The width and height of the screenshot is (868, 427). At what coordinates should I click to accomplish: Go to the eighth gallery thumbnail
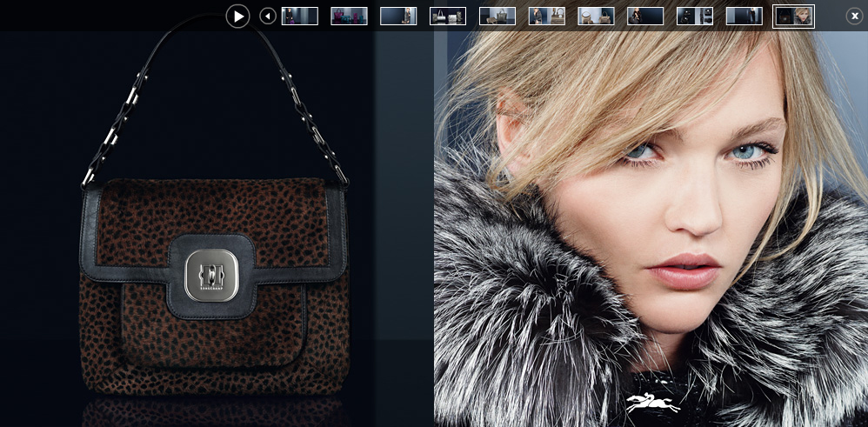click(x=645, y=16)
